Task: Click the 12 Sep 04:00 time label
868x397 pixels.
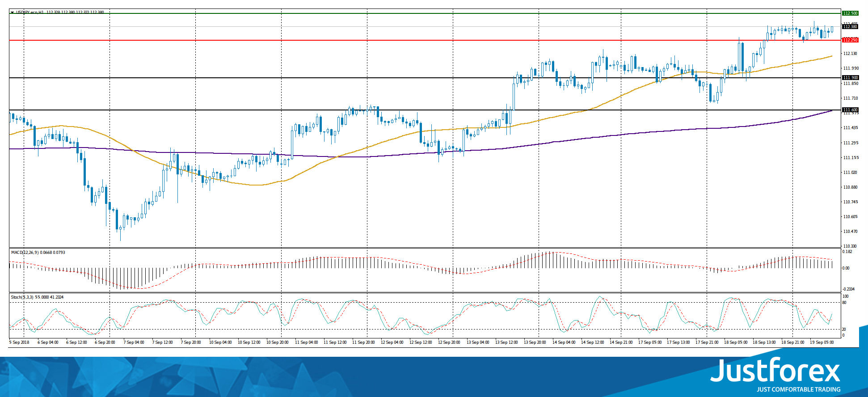Action: tap(392, 342)
